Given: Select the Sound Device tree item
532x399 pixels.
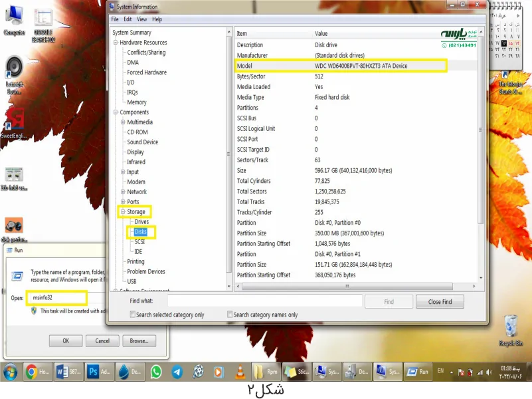Looking at the screenshot, I should click(x=143, y=142).
